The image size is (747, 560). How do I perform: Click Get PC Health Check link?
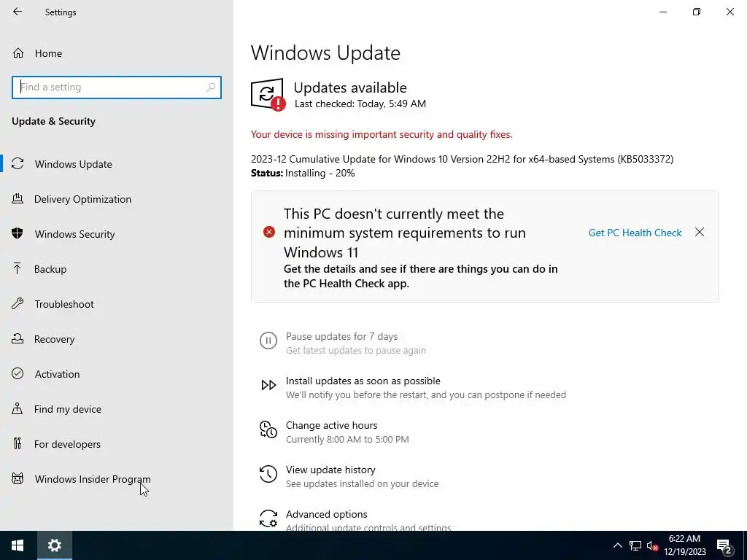point(635,233)
